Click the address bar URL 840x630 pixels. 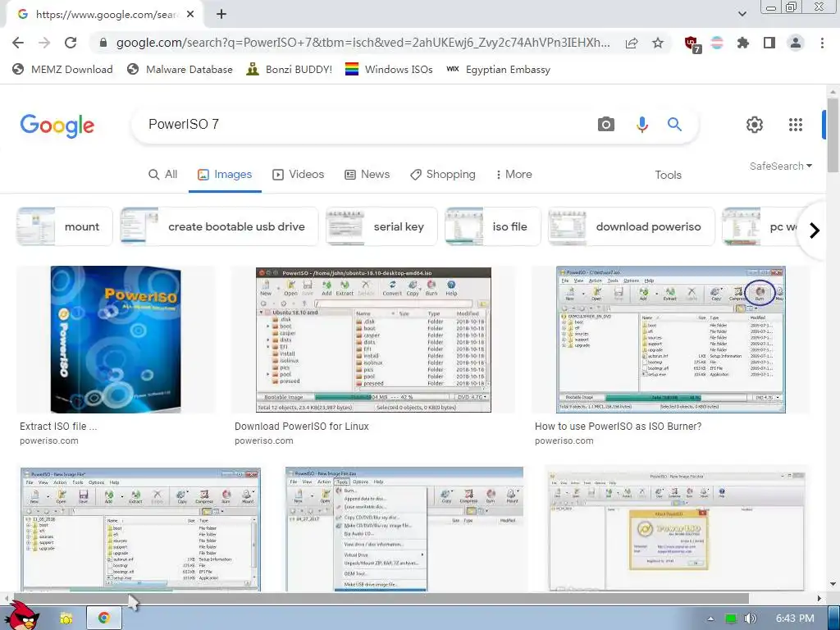click(363, 43)
